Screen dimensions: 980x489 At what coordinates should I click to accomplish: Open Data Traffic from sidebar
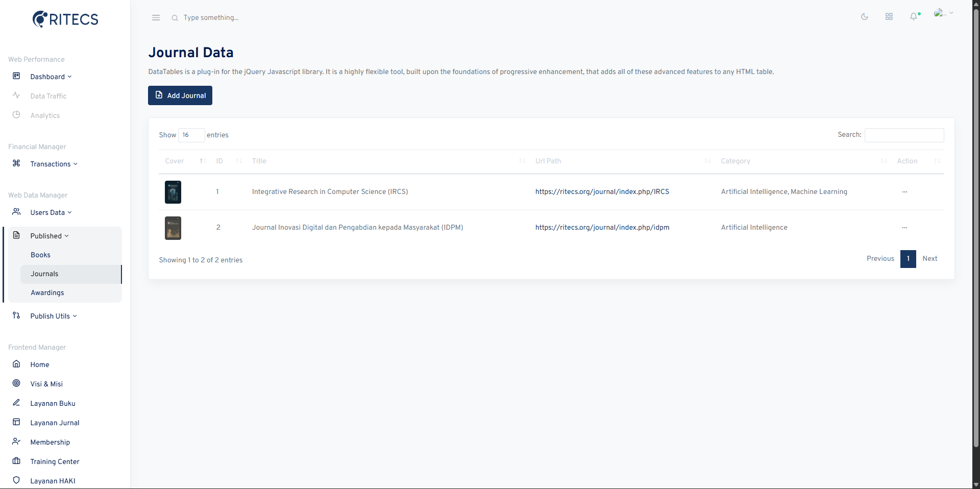[x=48, y=96]
